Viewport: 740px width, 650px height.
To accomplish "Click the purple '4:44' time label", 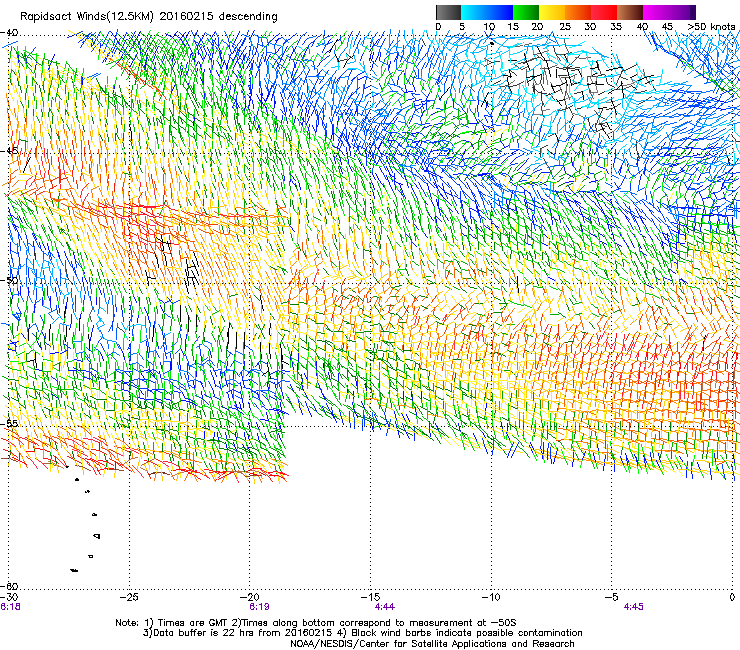I will [385, 607].
